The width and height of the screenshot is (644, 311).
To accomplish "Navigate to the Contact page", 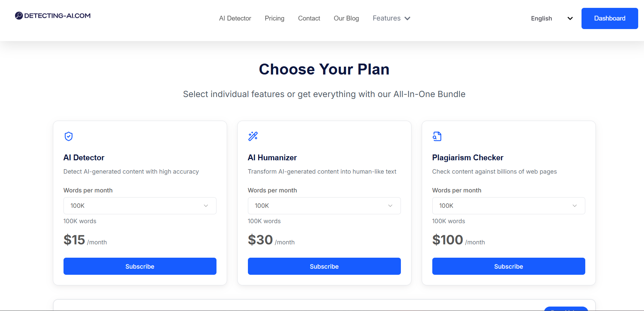I will click(x=309, y=18).
